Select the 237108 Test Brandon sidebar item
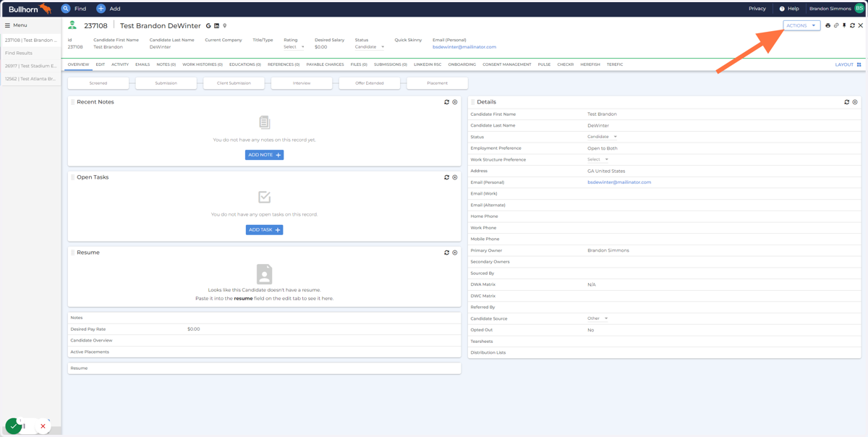Screen dimensions: 868x437 click(30, 41)
